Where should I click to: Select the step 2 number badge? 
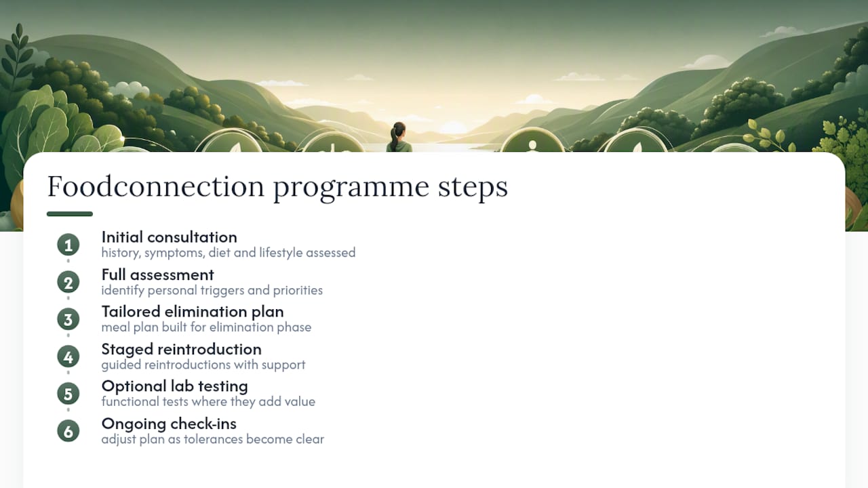click(x=68, y=282)
